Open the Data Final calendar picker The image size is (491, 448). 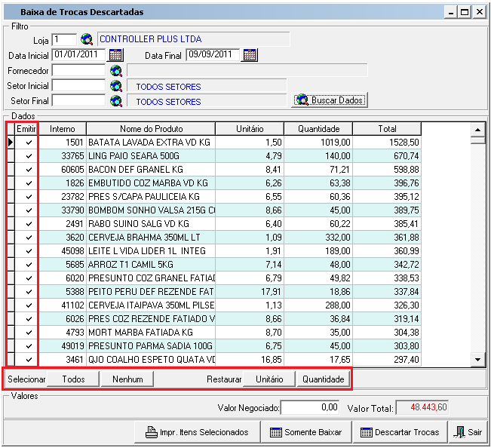[250, 55]
